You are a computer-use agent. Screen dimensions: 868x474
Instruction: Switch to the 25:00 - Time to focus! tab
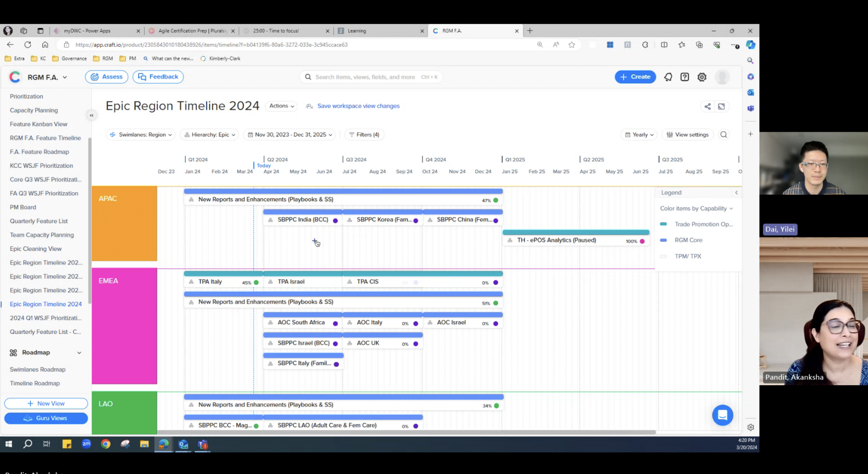(x=287, y=31)
